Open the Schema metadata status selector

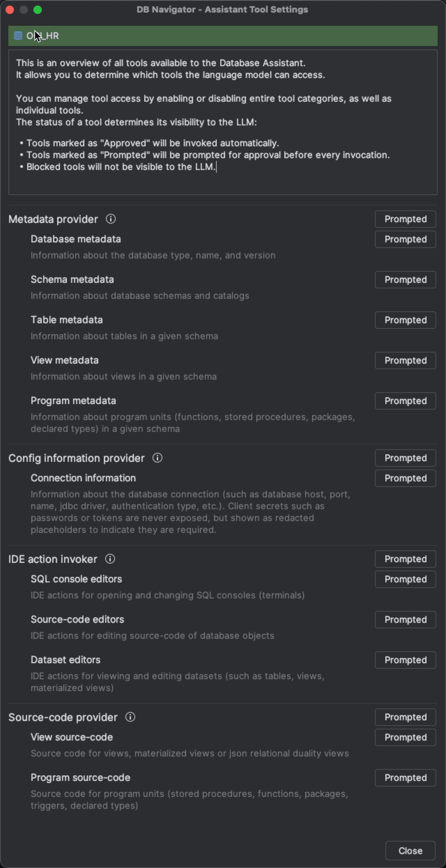(405, 279)
